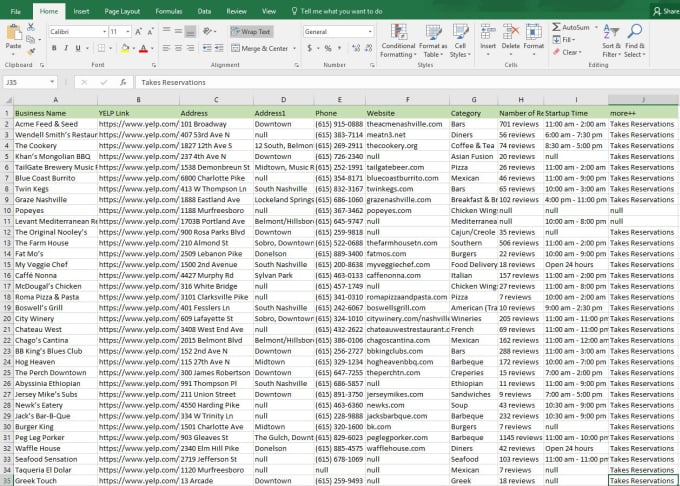Click Middle Align icon
680x486 pixels.
[x=178, y=31]
